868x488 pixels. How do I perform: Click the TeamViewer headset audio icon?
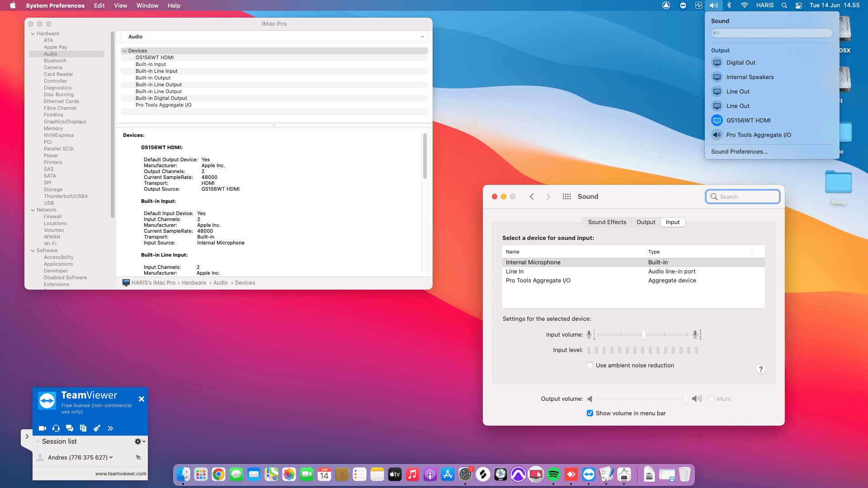[x=56, y=428]
